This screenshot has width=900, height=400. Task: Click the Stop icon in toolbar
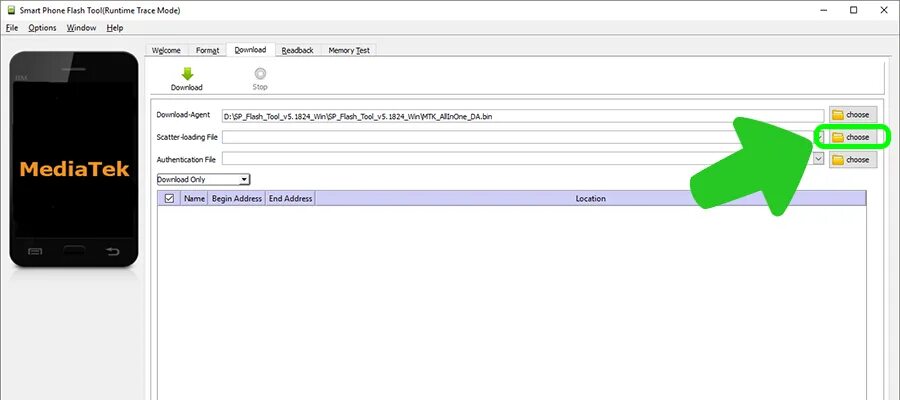click(260, 73)
